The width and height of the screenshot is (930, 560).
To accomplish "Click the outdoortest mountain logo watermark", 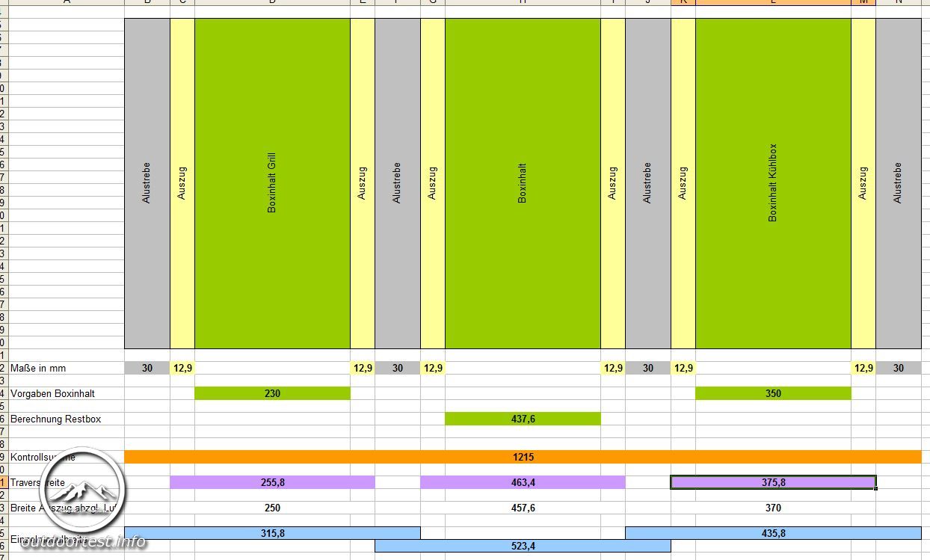I will [83, 490].
